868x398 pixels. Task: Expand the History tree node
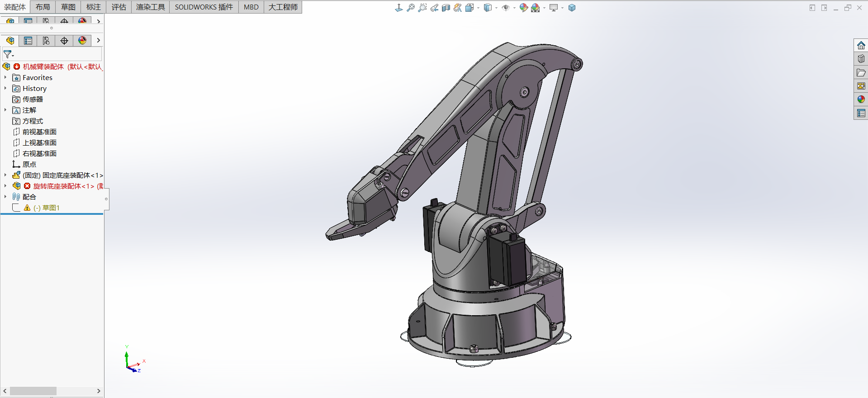5,89
